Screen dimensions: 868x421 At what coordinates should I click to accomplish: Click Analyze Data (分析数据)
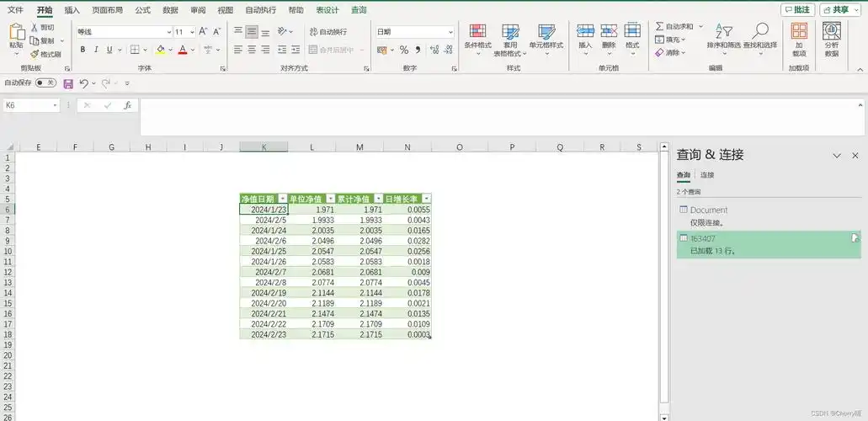[832, 40]
